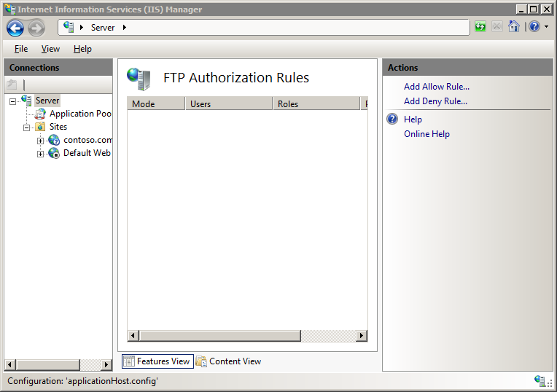The image size is (557, 392).
Task: Click the Back navigation arrow button
Action: pyautogui.click(x=15, y=28)
